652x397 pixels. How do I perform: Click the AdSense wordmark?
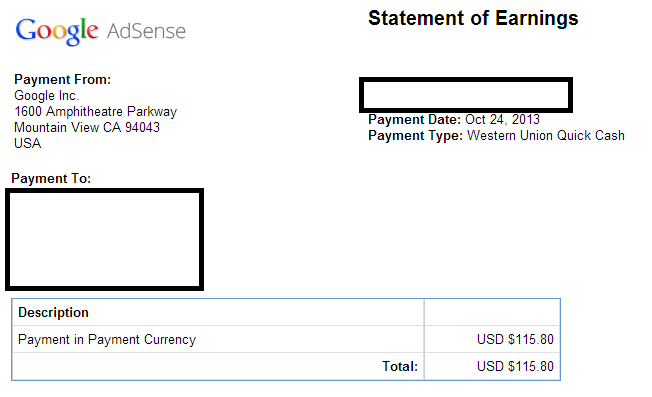coord(146,31)
